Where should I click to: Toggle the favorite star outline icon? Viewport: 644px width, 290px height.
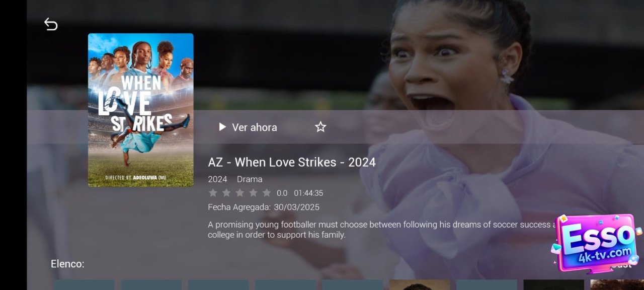(320, 127)
